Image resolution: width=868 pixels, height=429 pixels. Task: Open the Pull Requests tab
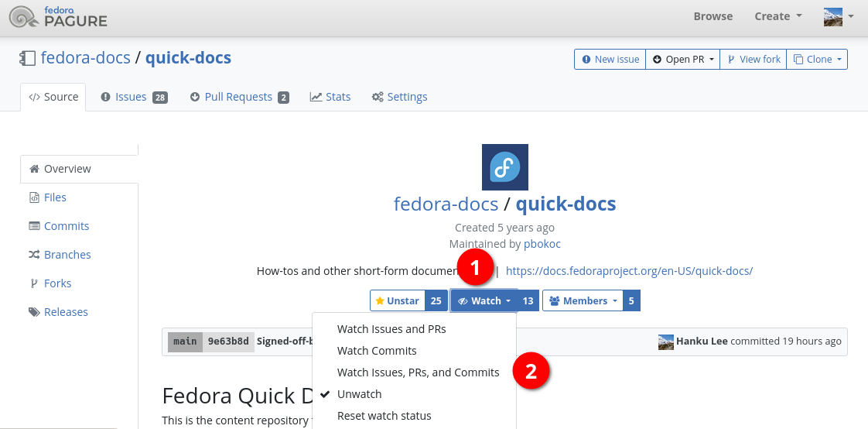click(239, 97)
